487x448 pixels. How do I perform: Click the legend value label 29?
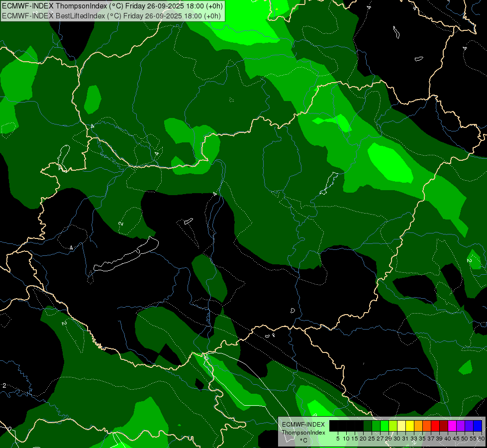(x=389, y=439)
